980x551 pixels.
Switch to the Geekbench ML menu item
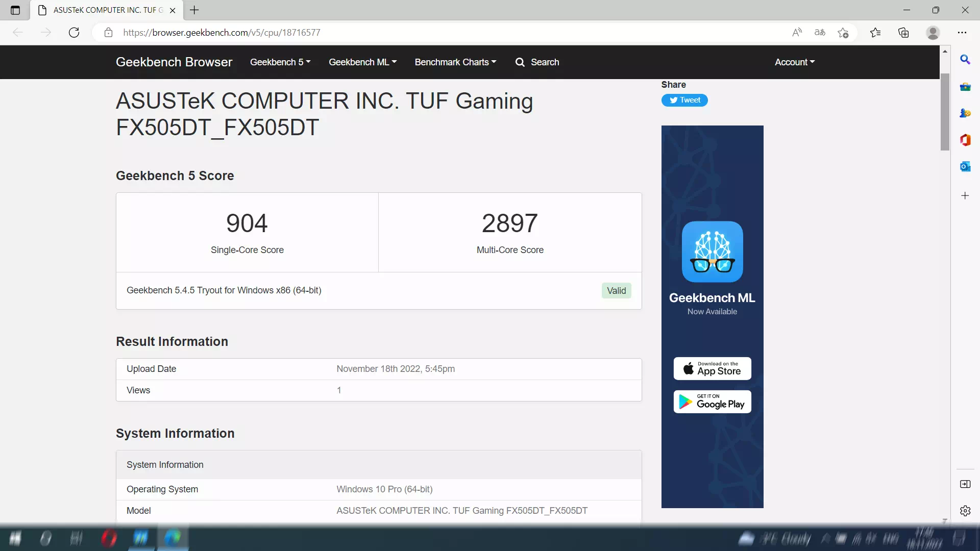(362, 62)
